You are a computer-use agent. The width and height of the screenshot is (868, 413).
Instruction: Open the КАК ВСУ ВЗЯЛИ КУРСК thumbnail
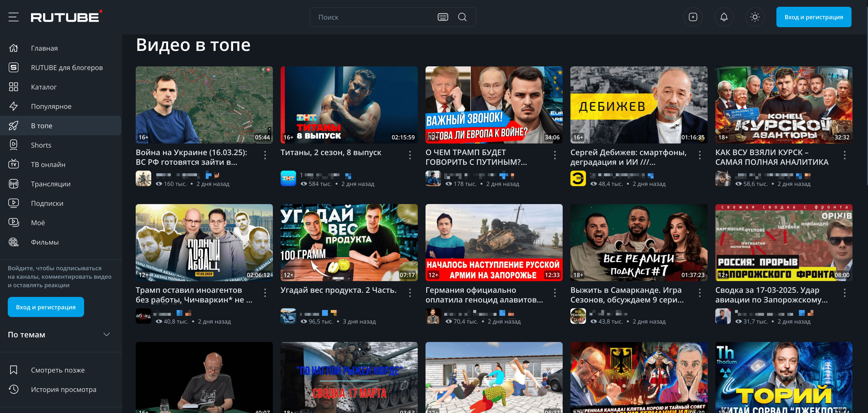[783, 104]
